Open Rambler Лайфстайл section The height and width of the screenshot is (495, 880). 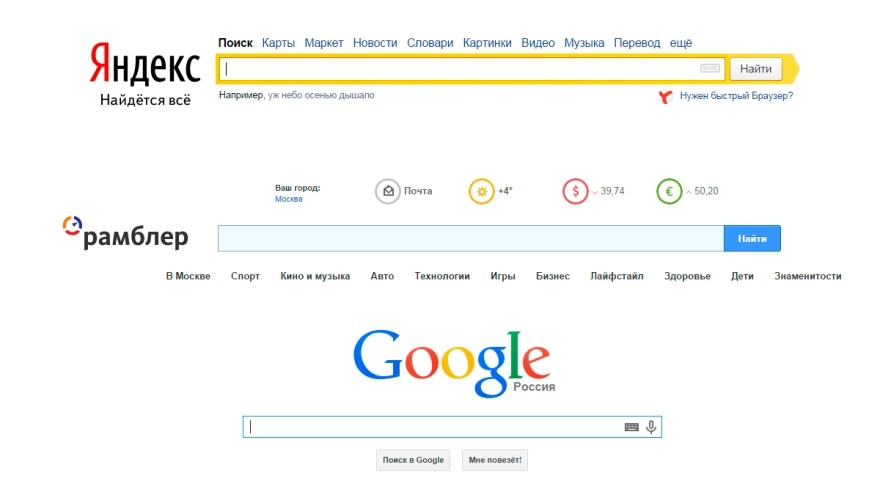coord(617,276)
